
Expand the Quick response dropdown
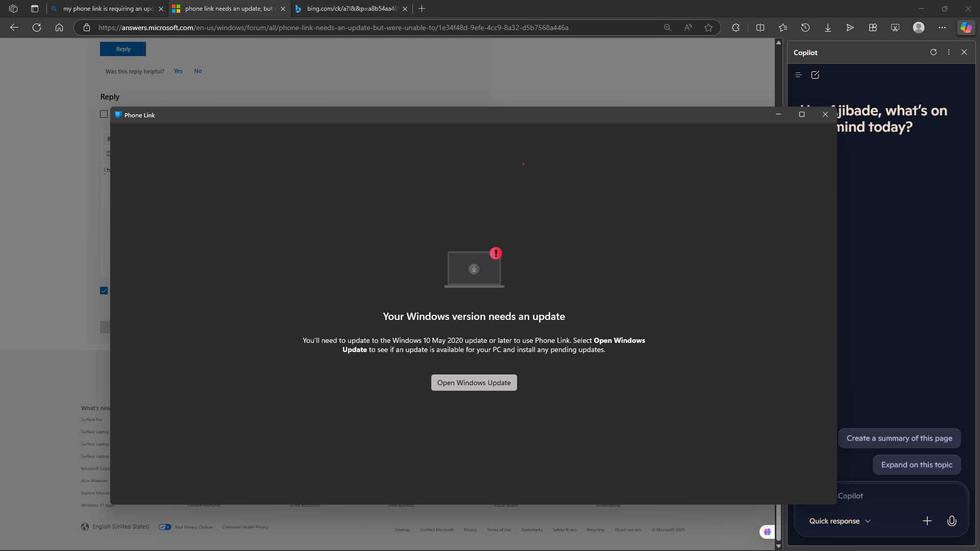click(x=840, y=521)
